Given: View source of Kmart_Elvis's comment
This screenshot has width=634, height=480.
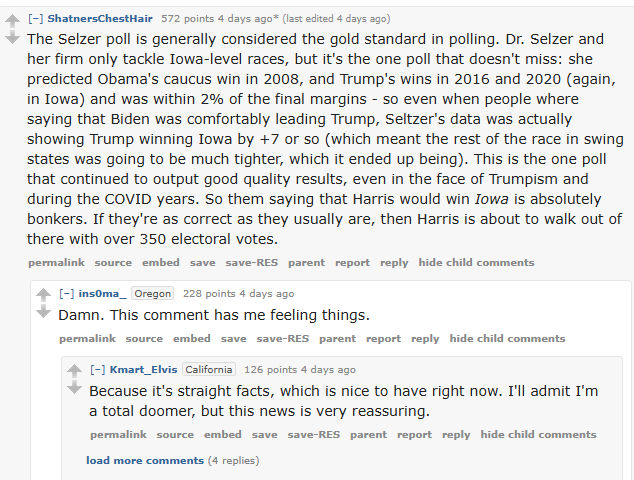Looking at the screenshot, I should tap(175, 435).
